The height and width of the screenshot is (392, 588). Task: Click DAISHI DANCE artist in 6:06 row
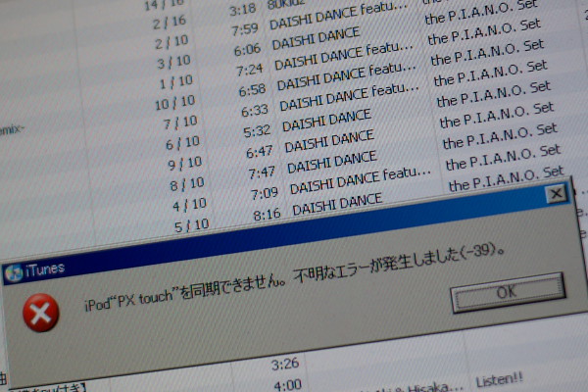point(317,39)
